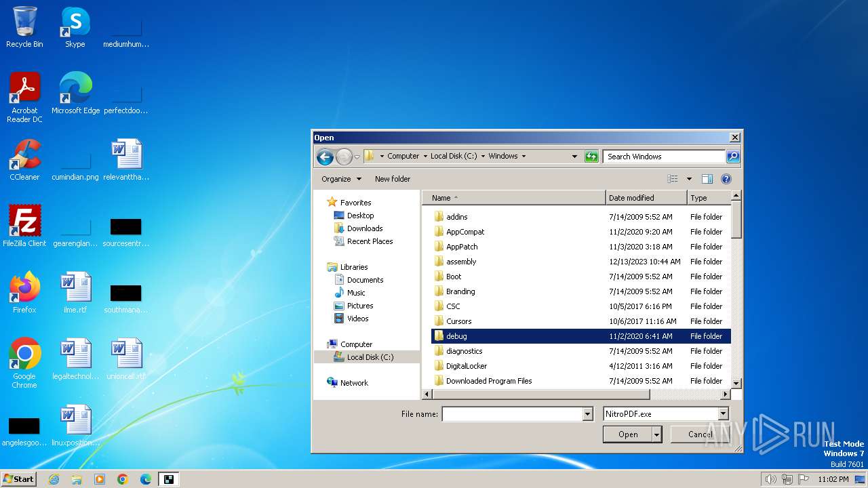Open Firefox desktop shortcut
Screen dimensions: 868x488
24,293
